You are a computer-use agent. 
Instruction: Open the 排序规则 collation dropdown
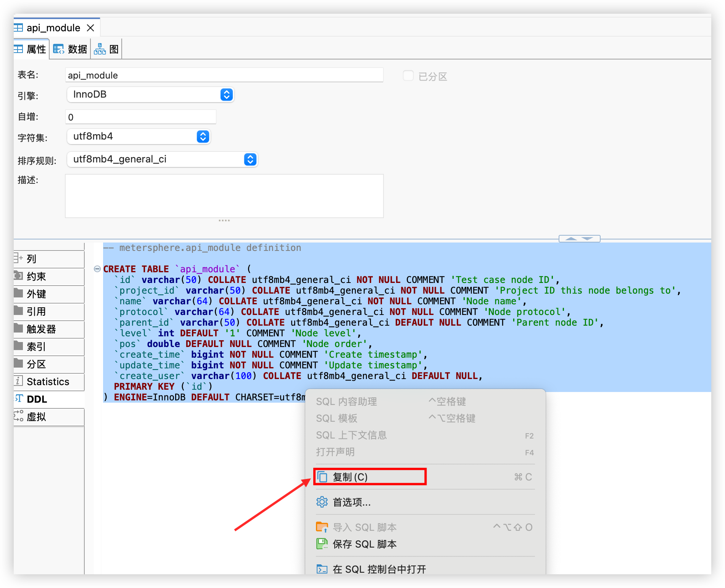[x=250, y=159]
